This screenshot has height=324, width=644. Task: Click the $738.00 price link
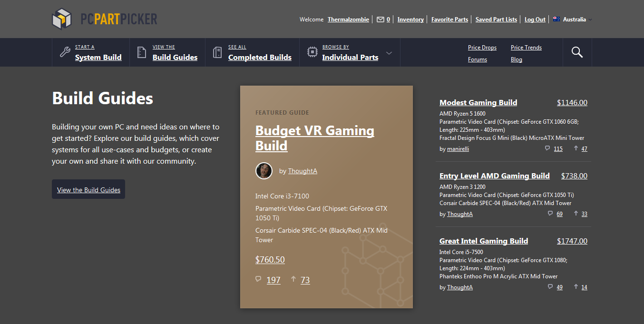click(x=574, y=176)
